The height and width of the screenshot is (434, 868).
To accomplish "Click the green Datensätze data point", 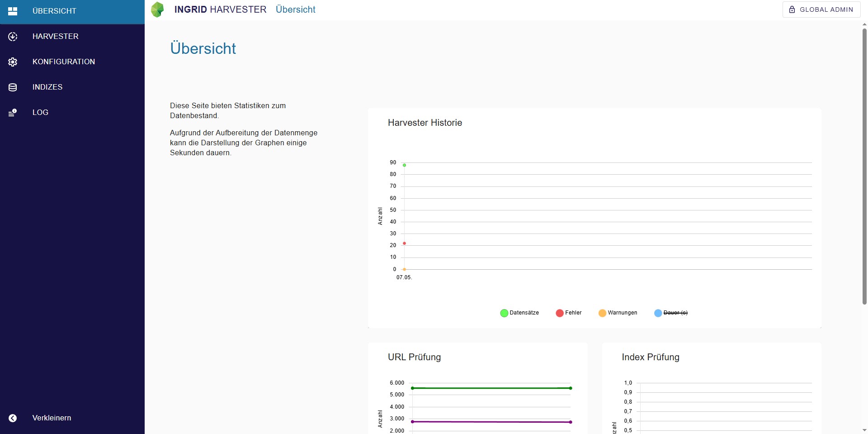I will point(404,165).
